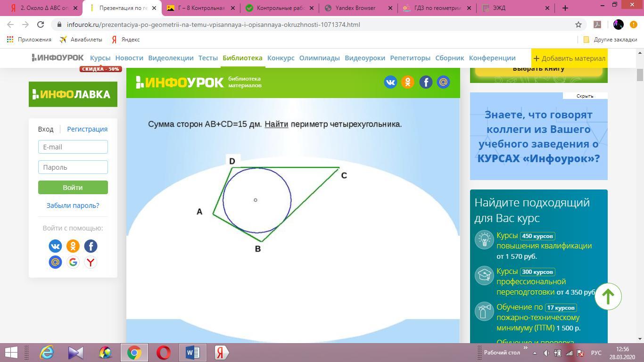Image resolution: width=644 pixels, height=362 pixels.
Task: Share via VK icon in green header
Action: point(390,82)
